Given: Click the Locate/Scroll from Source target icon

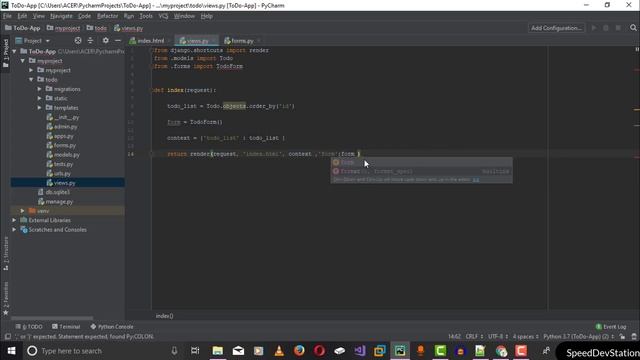Looking at the screenshot, I should point(78,40).
